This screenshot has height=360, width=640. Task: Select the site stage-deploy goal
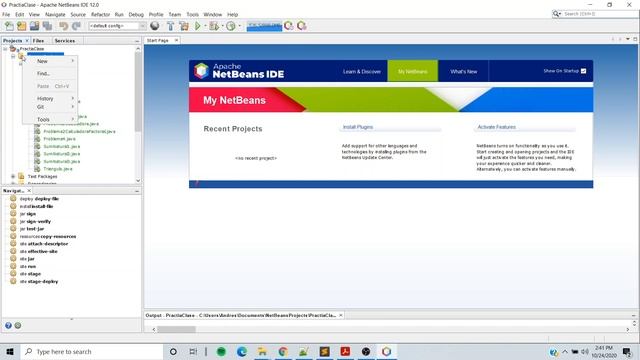tap(39, 282)
